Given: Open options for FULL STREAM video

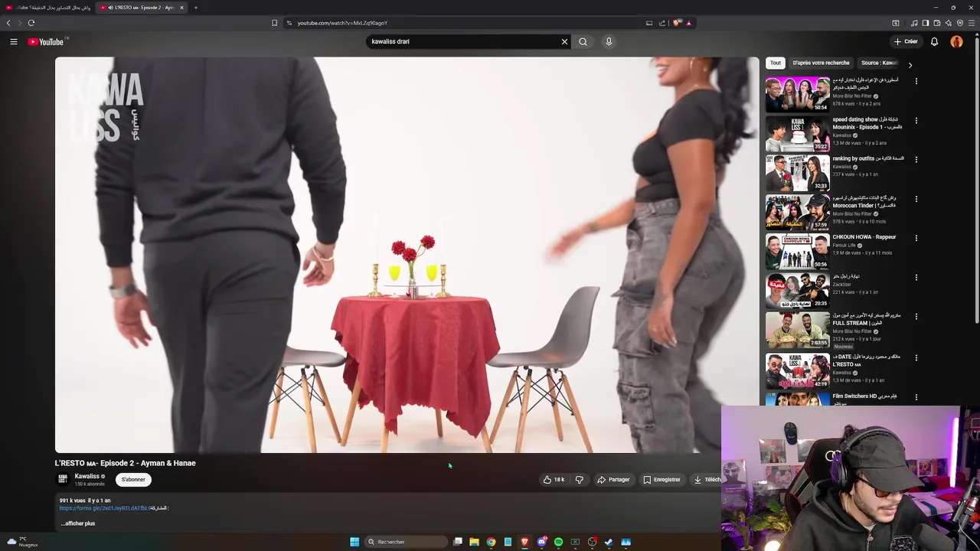Looking at the screenshot, I should click(x=916, y=316).
